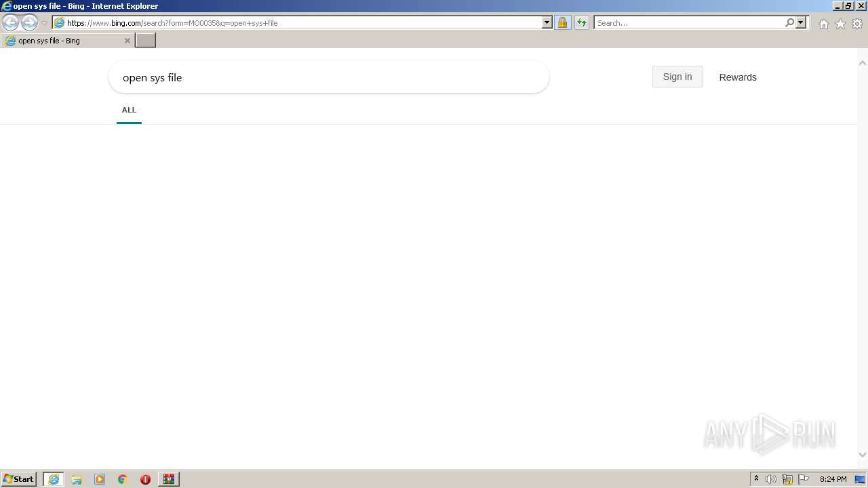Go to the Home page icon
The image size is (868, 488).
823,24
